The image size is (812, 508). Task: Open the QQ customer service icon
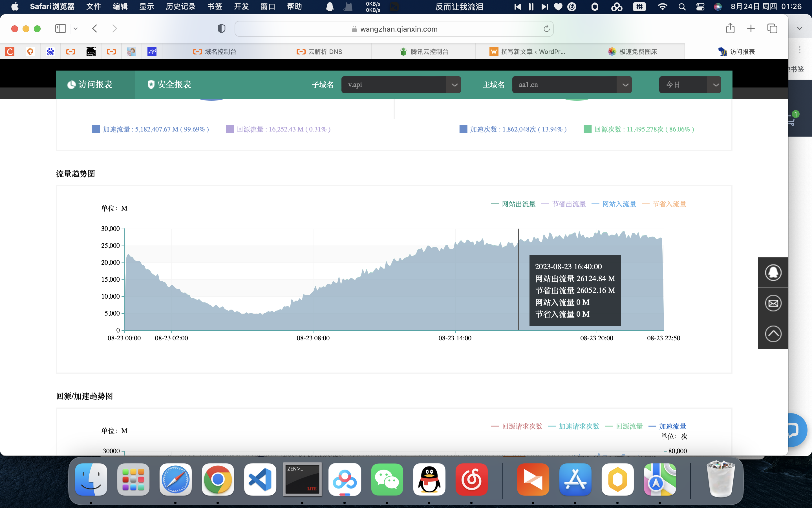773,272
